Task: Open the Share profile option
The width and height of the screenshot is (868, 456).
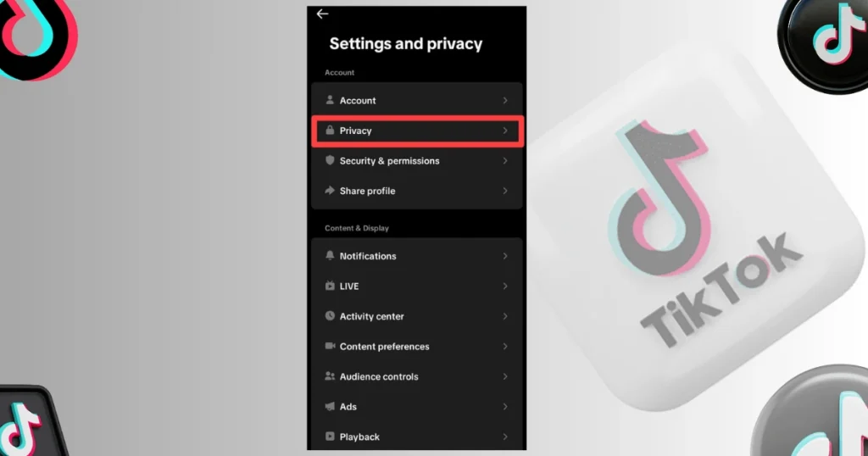Action: pyautogui.click(x=367, y=192)
